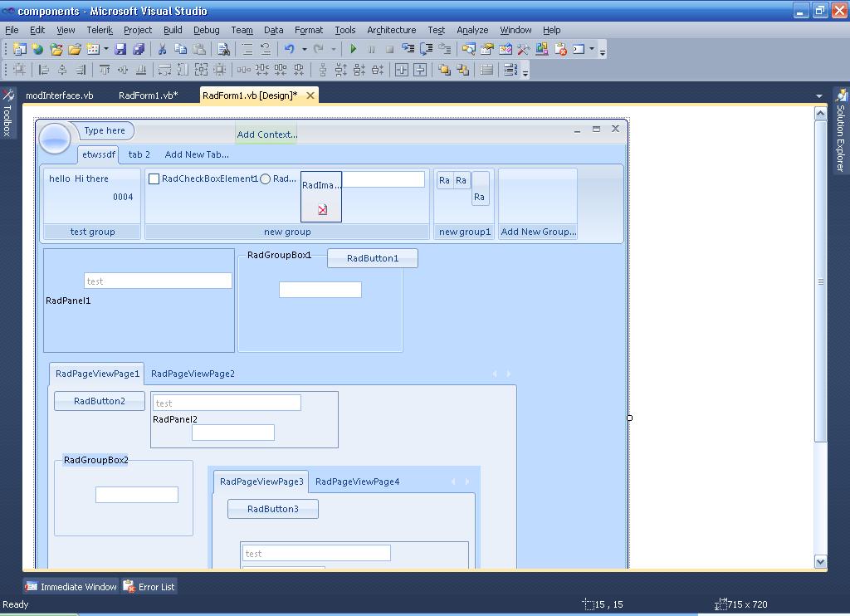This screenshot has width=850, height=616.
Task: Click the round ribbon application orb button
Action: click(55, 138)
